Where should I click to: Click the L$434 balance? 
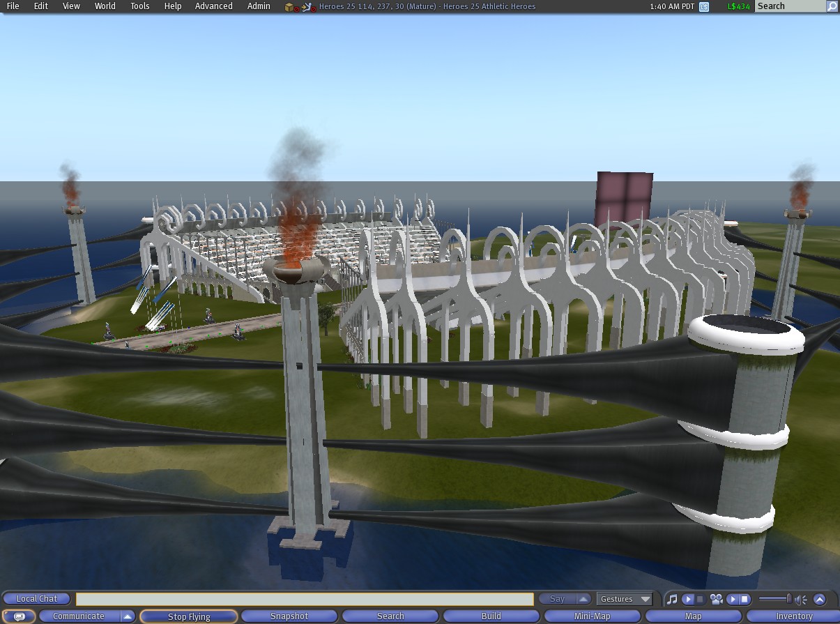[x=738, y=6]
